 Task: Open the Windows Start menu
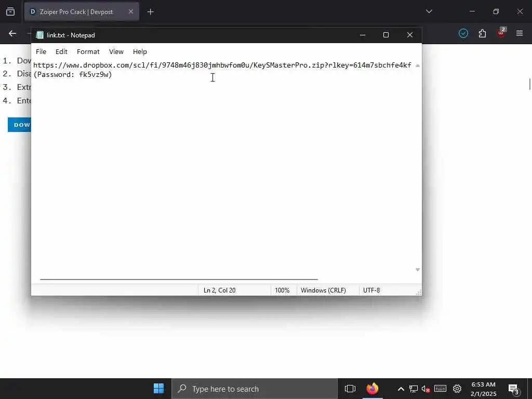coord(158,389)
